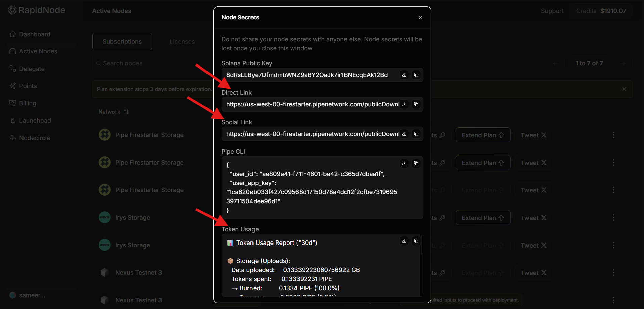Viewport: 644px width, 309px height.
Task: Close the Node Secrets dialog
Action: (420, 18)
